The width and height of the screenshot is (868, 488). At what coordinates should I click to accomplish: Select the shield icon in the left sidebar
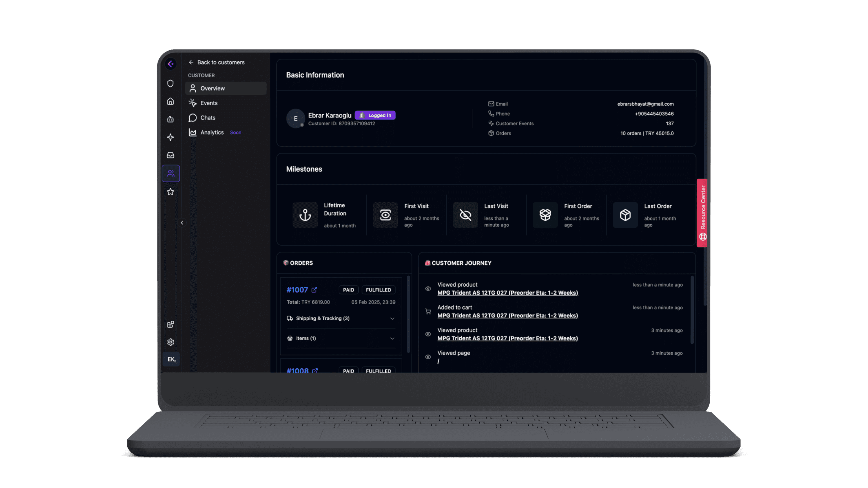pos(170,83)
